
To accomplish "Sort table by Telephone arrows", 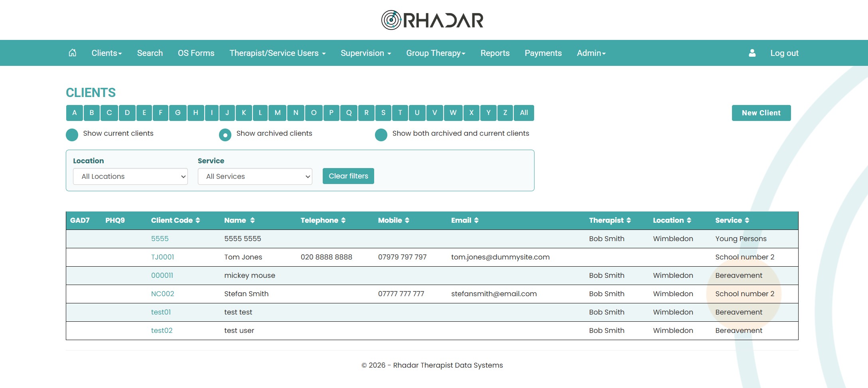I will pos(343,220).
